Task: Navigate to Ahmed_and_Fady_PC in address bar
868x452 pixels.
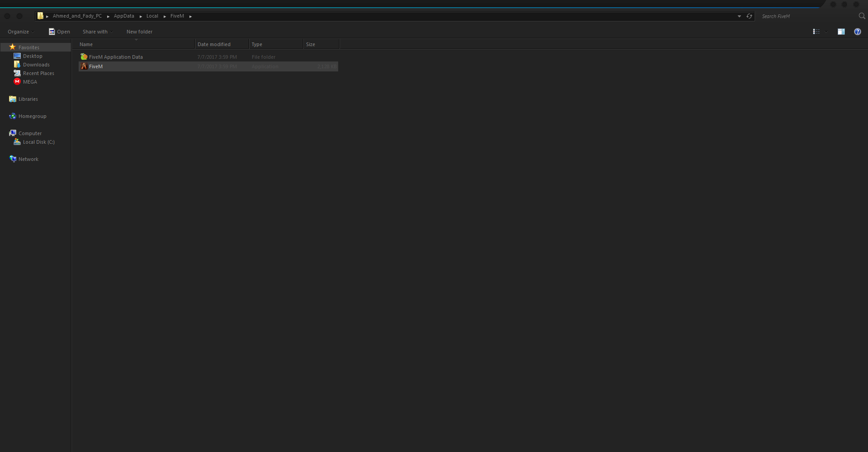Action: pos(77,16)
